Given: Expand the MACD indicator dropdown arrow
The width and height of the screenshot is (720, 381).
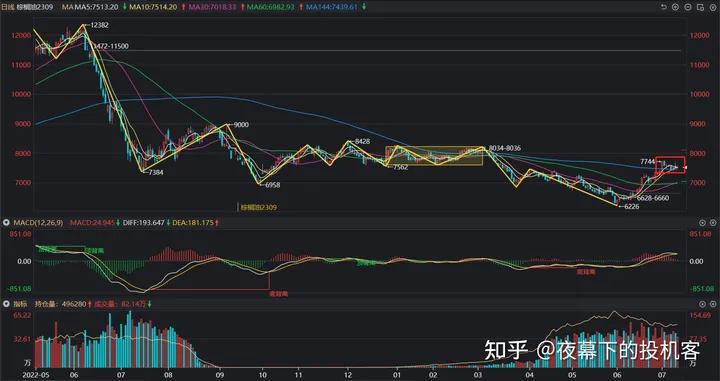Looking at the screenshot, I should pyautogui.click(x=6, y=223).
